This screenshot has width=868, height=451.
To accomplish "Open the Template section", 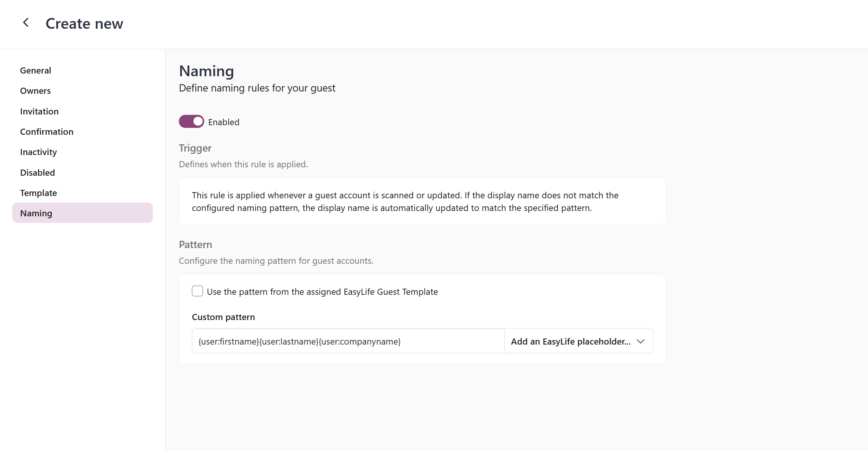I will point(38,193).
